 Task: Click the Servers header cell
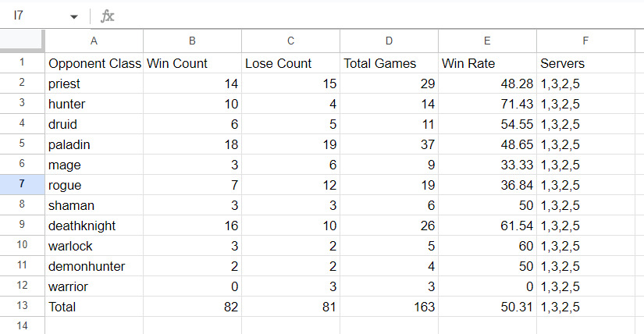pos(585,63)
